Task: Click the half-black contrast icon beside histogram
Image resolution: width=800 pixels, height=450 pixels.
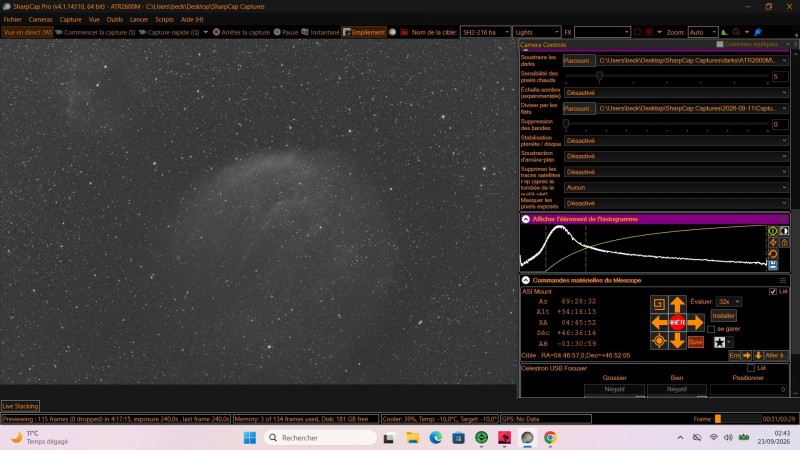Action: 784,231
